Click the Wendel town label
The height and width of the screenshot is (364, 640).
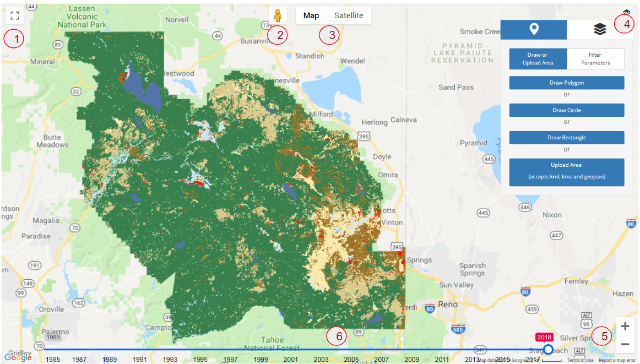(352, 61)
